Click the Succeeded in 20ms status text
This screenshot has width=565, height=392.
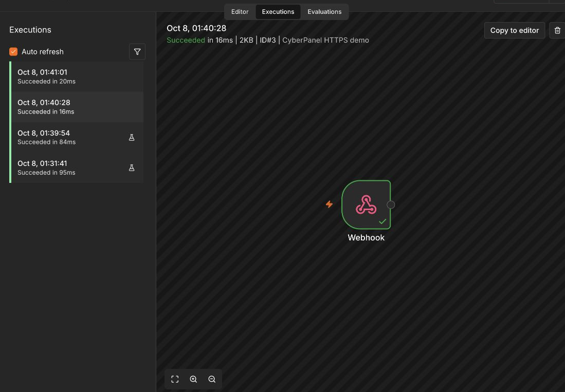[46, 82]
